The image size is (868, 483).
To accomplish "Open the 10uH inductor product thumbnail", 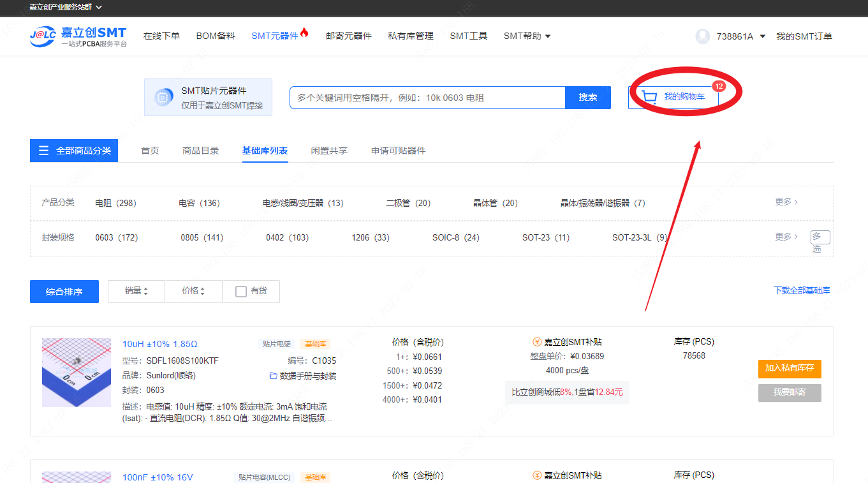I will pyautogui.click(x=76, y=373).
